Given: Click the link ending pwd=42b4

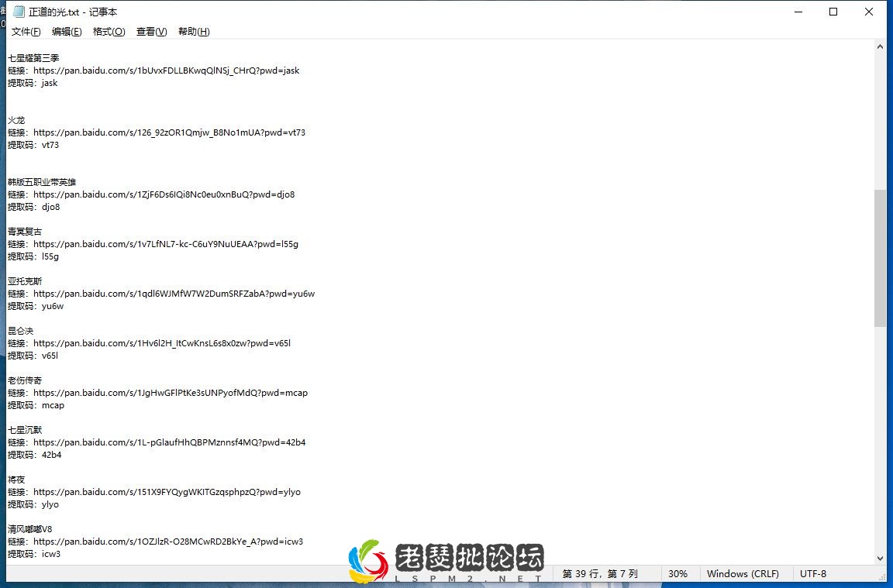Looking at the screenshot, I should coord(169,442).
